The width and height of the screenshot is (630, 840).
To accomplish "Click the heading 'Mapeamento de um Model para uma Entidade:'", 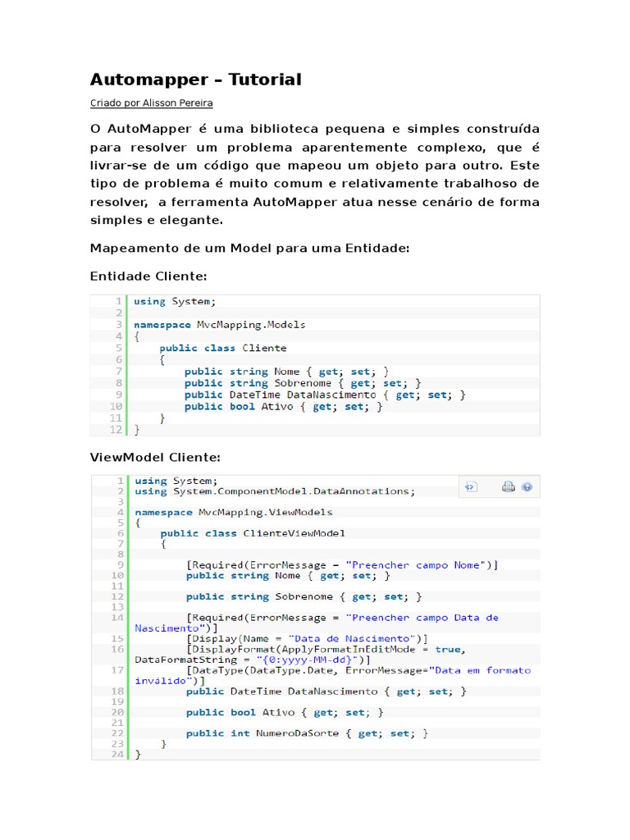I will (249, 248).
